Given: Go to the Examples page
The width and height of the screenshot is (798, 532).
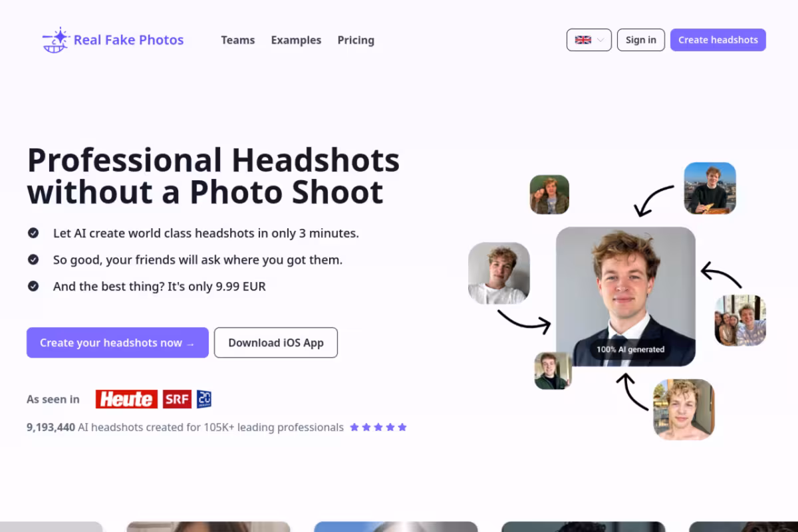Looking at the screenshot, I should 296,40.
